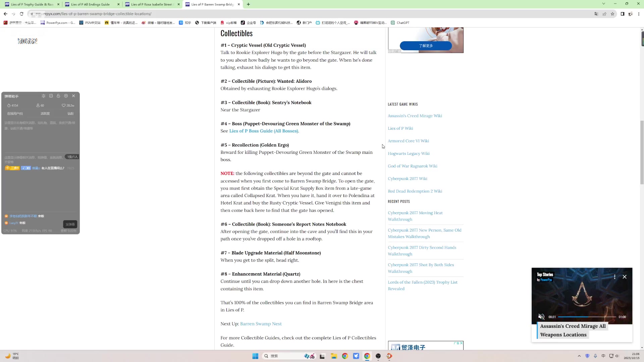Viewport: 644px width, 362px height.
Task: Open settings gear in 弹幕助手 panel
Action: (x=66, y=96)
